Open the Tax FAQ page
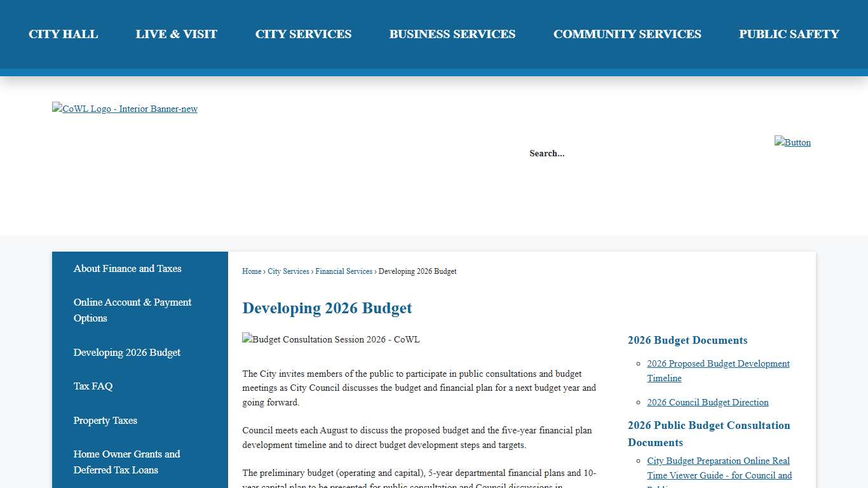This screenshot has height=488, width=868. [93, 386]
